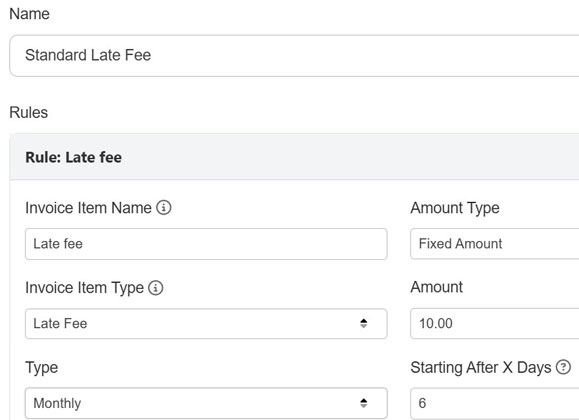The width and height of the screenshot is (579, 420).
Task: Click the arrows icon in Monthly select
Action: 364,403
